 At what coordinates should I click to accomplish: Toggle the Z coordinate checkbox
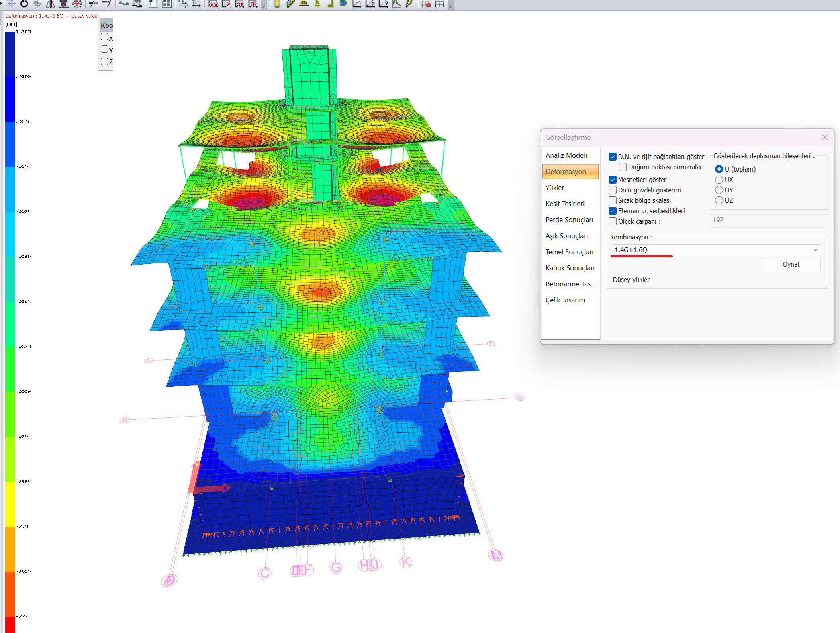pyautogui.click(x=104, y=61)
